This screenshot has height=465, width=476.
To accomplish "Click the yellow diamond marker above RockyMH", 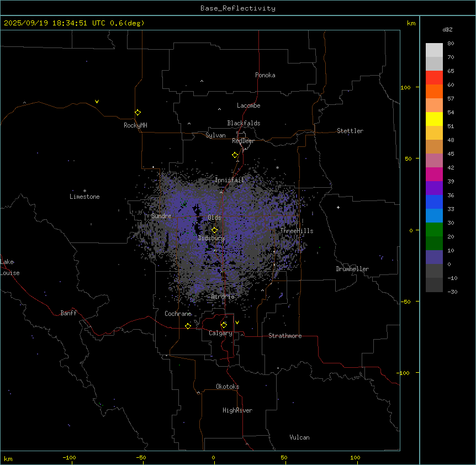I will (137, 112).
